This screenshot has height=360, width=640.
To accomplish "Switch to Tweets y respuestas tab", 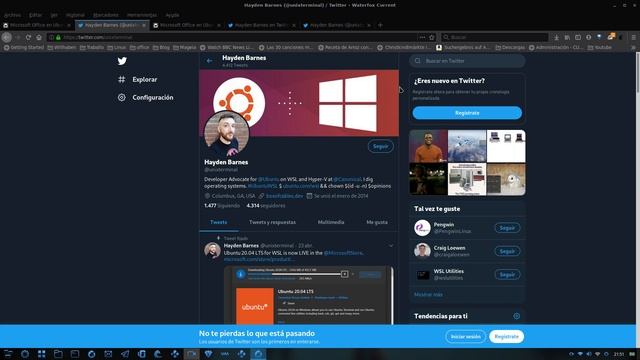I will (x=272, y=222).
